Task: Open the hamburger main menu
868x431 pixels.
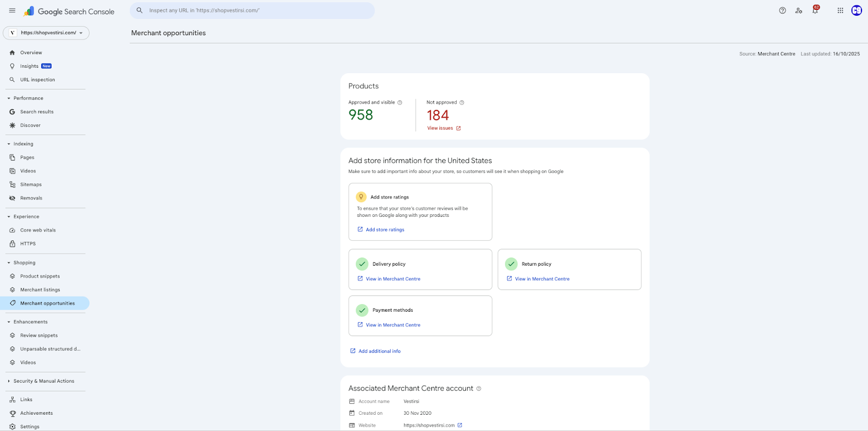Action: [x=12, y=10]
